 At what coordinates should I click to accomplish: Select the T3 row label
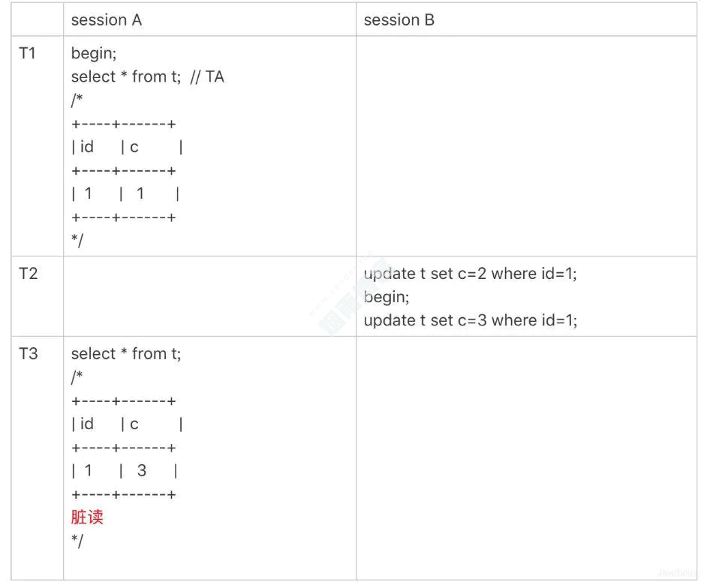[x=28, y=354]
